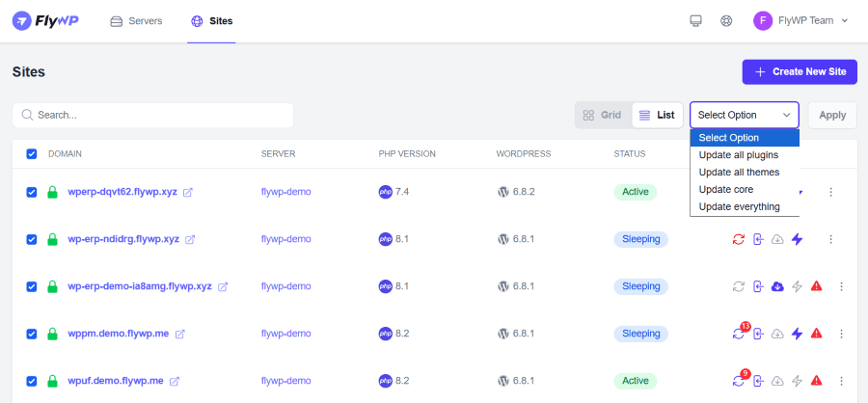Click external link icon for wp-erp-ndidrg.flywp.xyz
The width and height of the screenshot is (868, 403).
point(190,240)
